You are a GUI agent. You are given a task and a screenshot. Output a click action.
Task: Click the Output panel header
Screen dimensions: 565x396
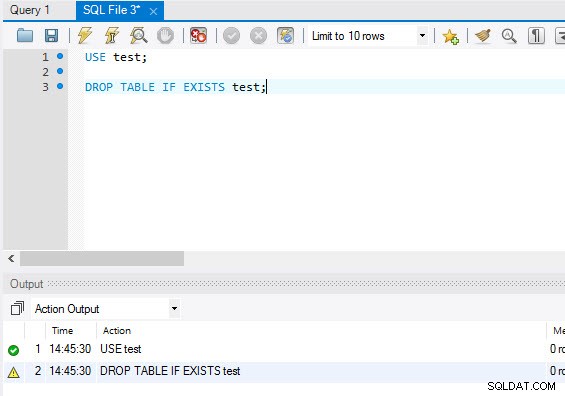pyautogui.click(x=284, y=284)
